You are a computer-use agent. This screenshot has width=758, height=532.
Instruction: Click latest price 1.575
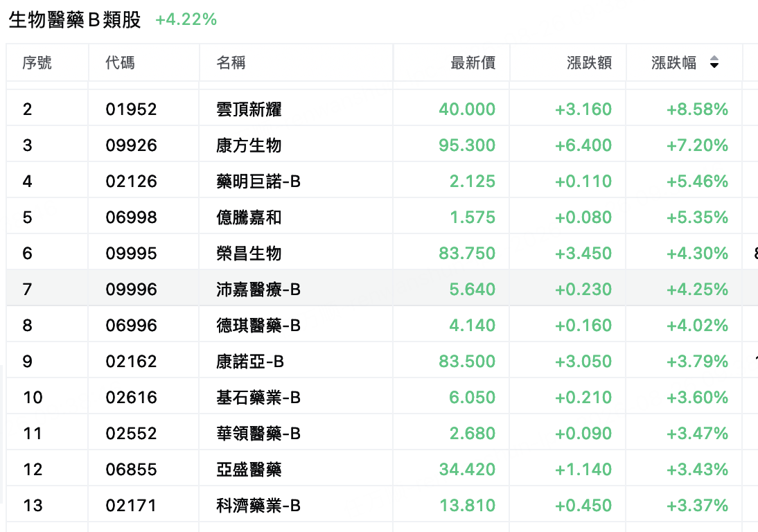point(473,217)
